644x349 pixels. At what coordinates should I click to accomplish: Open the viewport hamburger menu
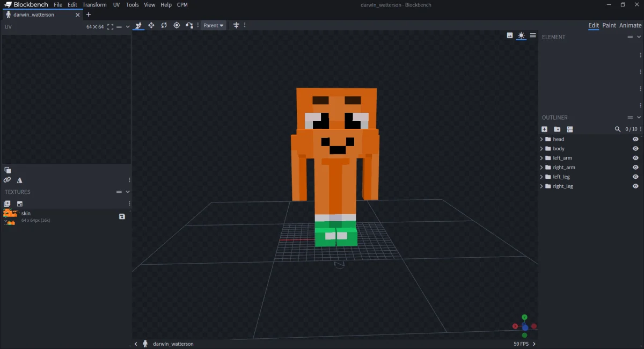pos(533,35)
